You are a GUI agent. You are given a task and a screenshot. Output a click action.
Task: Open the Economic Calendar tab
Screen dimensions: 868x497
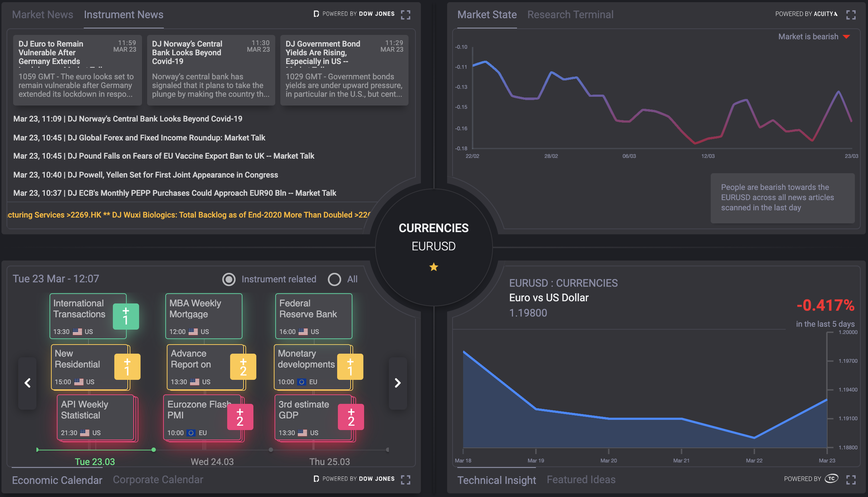coord(57,480)
